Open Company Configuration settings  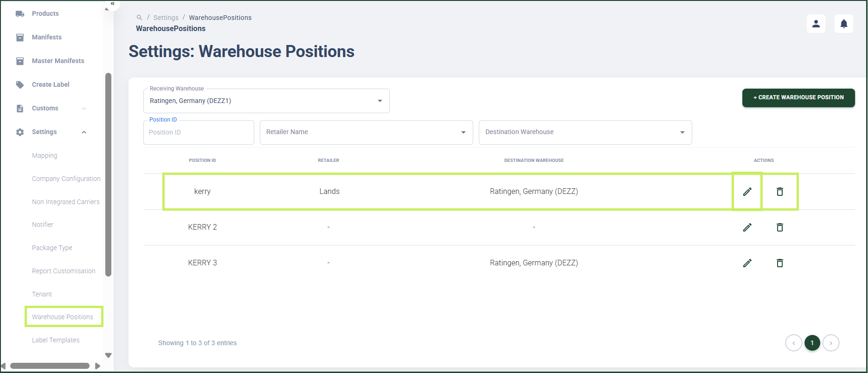coord(66,179)
